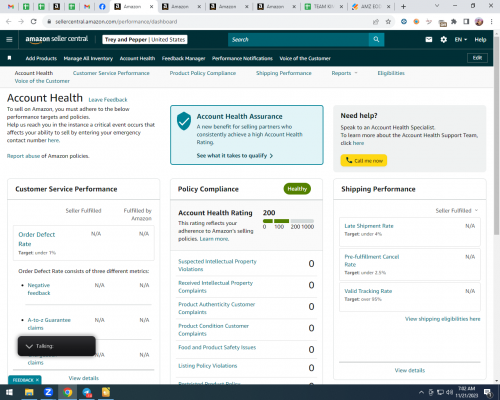Click the Account Health Rating progress bar
500x400 pixels.
tap(288, 221)
